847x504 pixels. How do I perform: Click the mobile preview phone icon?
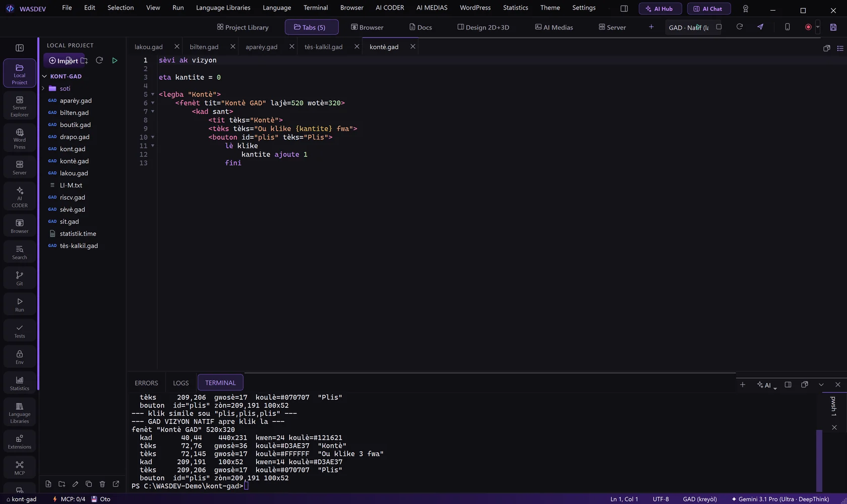point(787,27)
